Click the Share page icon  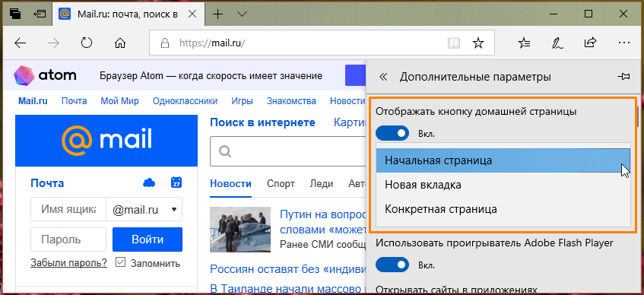590,43
